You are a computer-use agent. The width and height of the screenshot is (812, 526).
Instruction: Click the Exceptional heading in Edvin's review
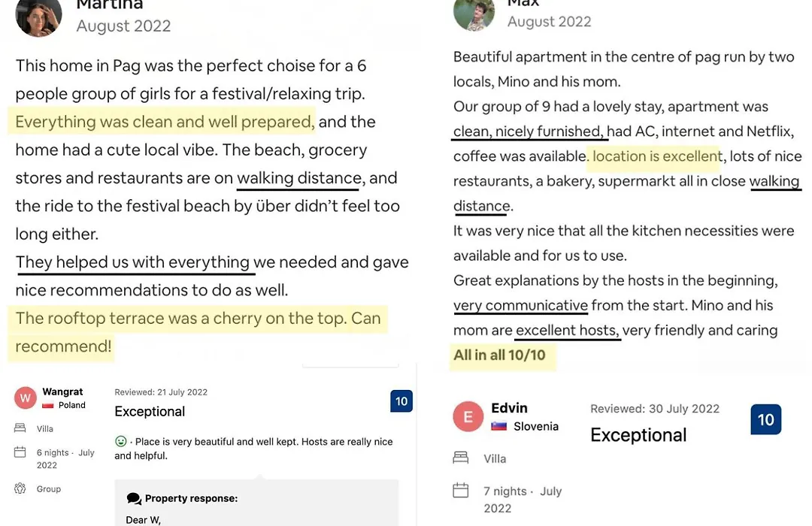coord(638,435)
